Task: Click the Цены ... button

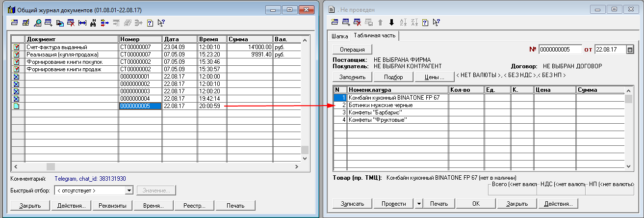Action: pyautogui.click(x=434, y=77)
